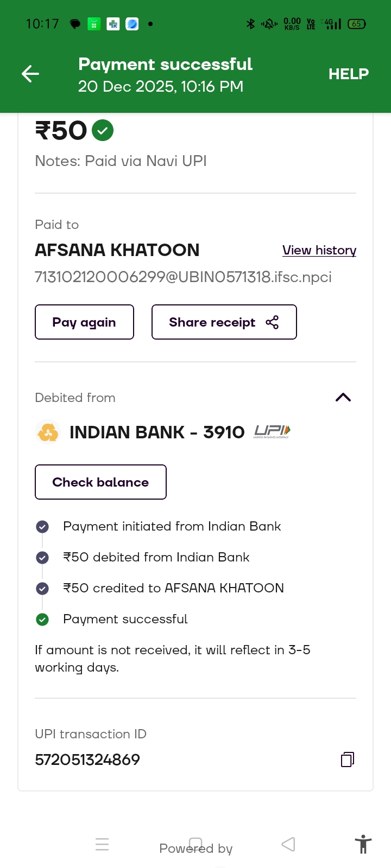The width and height of the screenshot is (391, 868).
Task: Click the green payment success checkmark
Action: click(x=103, y=131)
